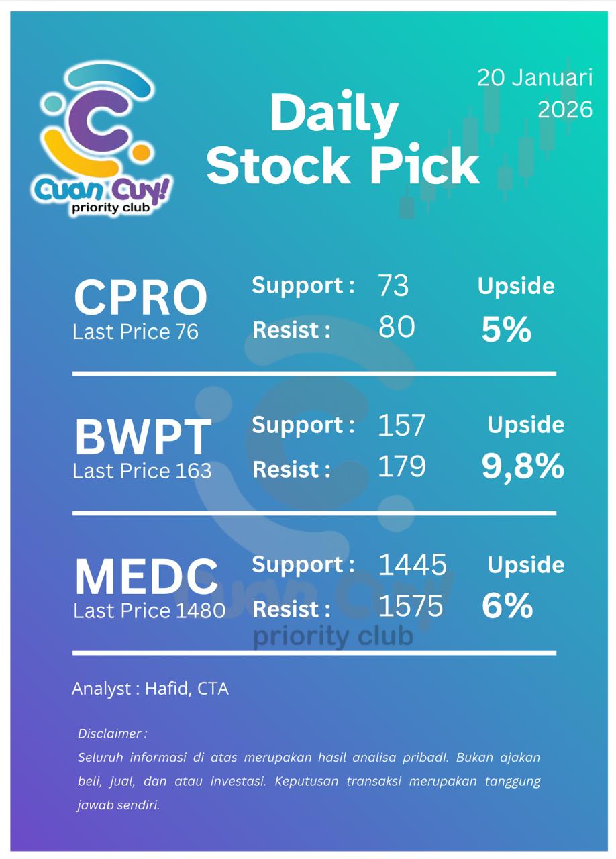Click the BWPT stock ticker
The image size is (616, 859).
[x=142, y=437]
